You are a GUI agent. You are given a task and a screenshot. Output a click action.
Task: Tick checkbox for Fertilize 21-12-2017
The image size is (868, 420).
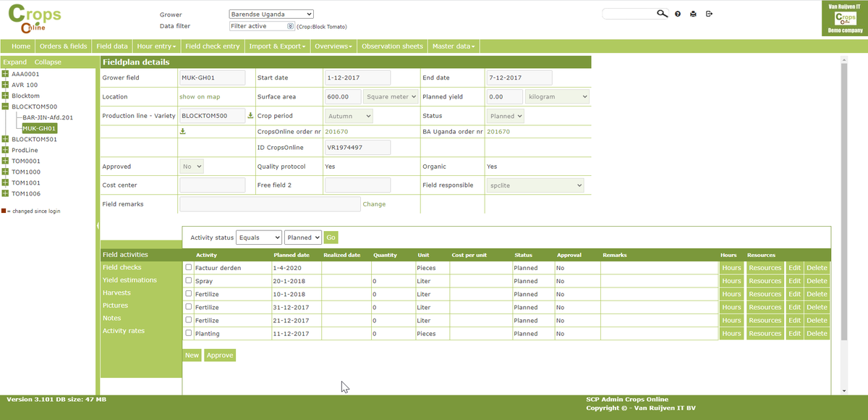tap(189, 320)
